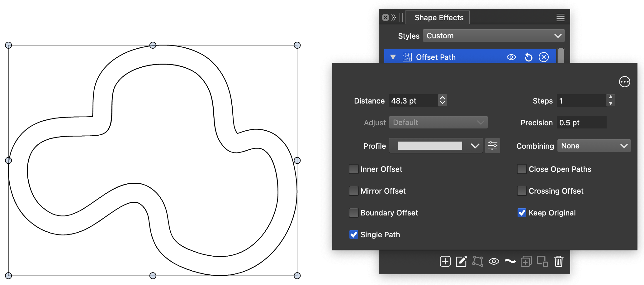Select the Shape Effects tab
Viewport: 644px width, 285px height.
coord(439,18)
